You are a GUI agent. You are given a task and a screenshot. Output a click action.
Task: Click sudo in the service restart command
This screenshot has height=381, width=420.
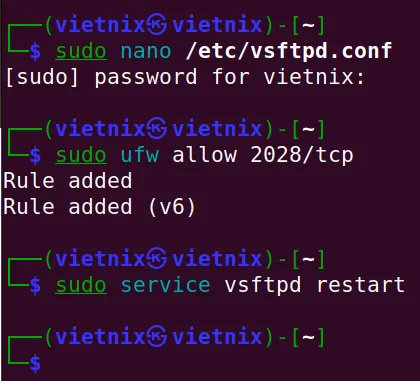[x=81, y=286]
